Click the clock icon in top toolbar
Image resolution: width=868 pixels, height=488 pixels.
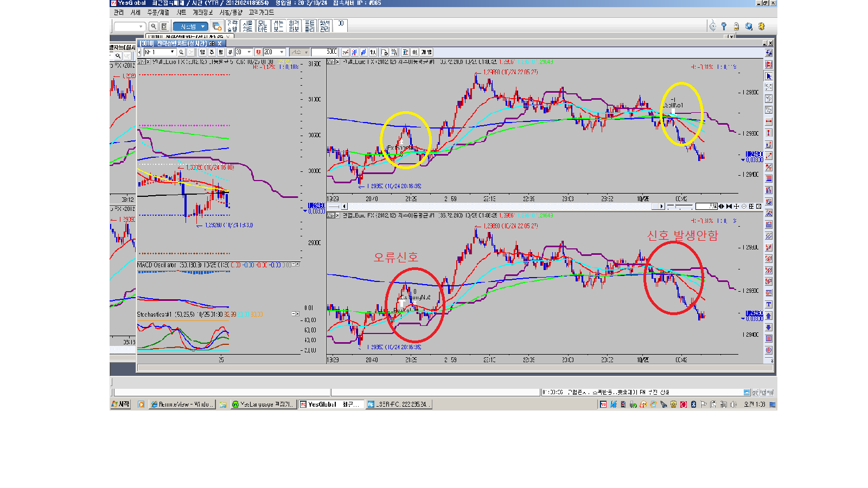pyautogui.click(x=712, y=26)
